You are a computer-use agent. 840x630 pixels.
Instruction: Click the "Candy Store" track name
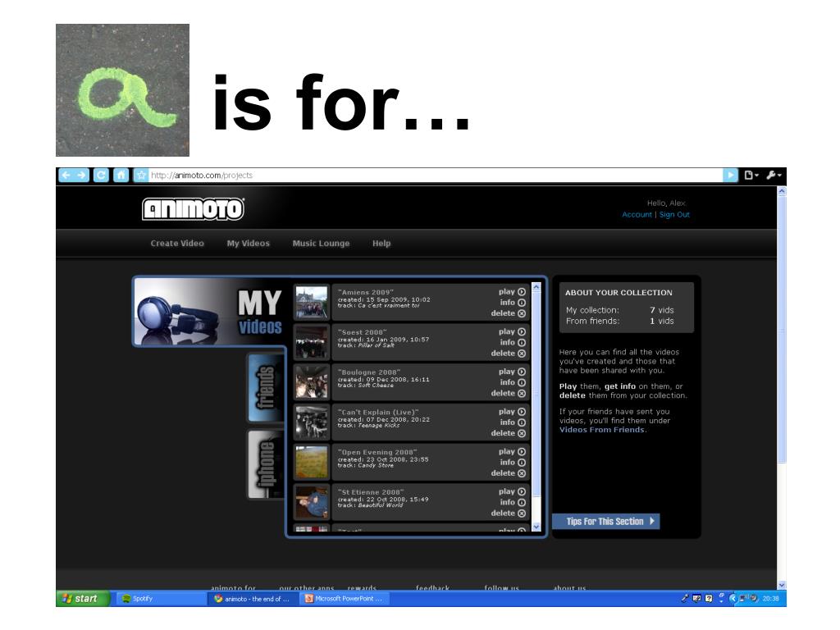pos(376,466)
